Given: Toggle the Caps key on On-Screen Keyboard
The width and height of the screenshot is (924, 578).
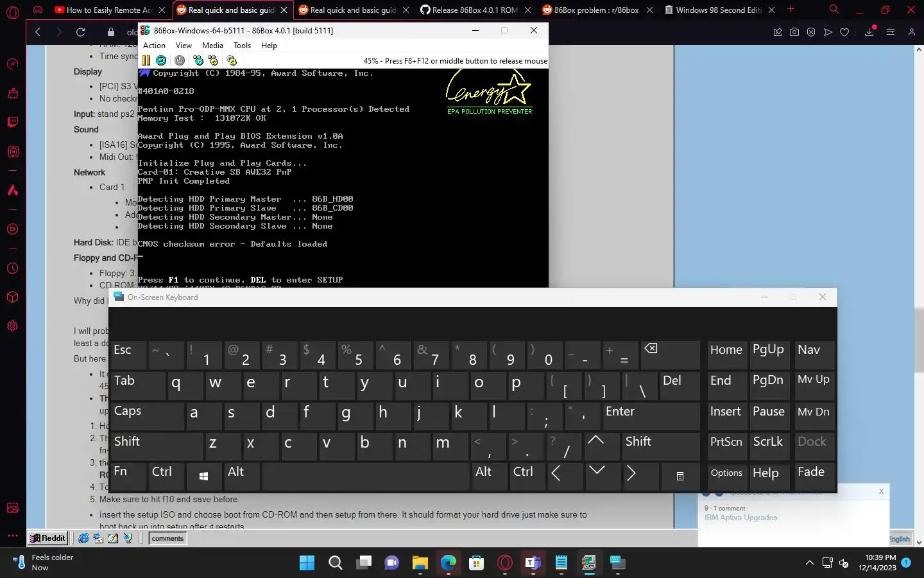Looking at the screenshot, I should pyautogui.click(x=148, y=416).
